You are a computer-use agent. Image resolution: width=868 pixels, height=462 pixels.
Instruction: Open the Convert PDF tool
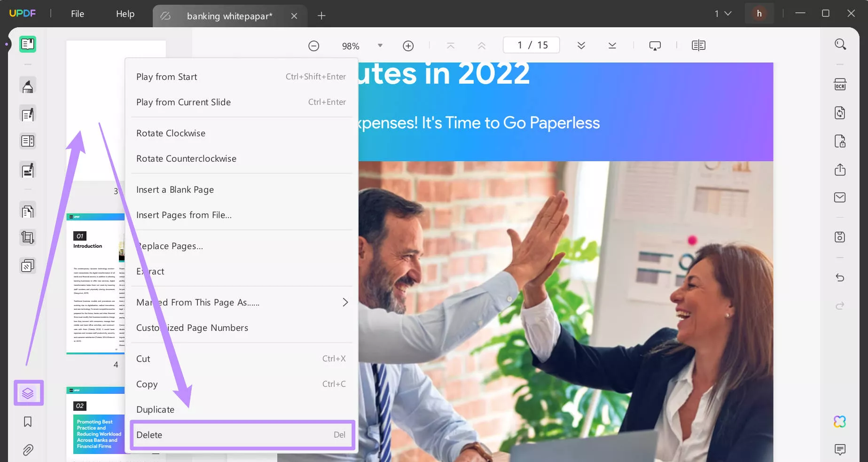[840, 113]
